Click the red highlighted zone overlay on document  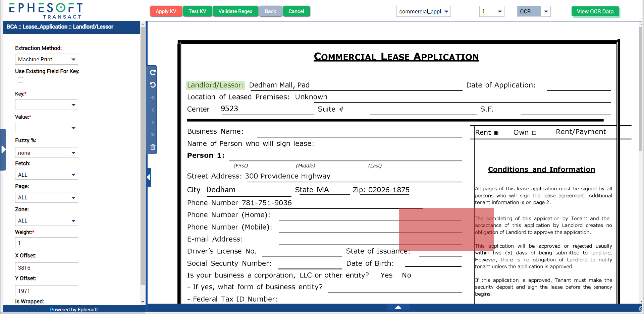click(x=446, y=230)
